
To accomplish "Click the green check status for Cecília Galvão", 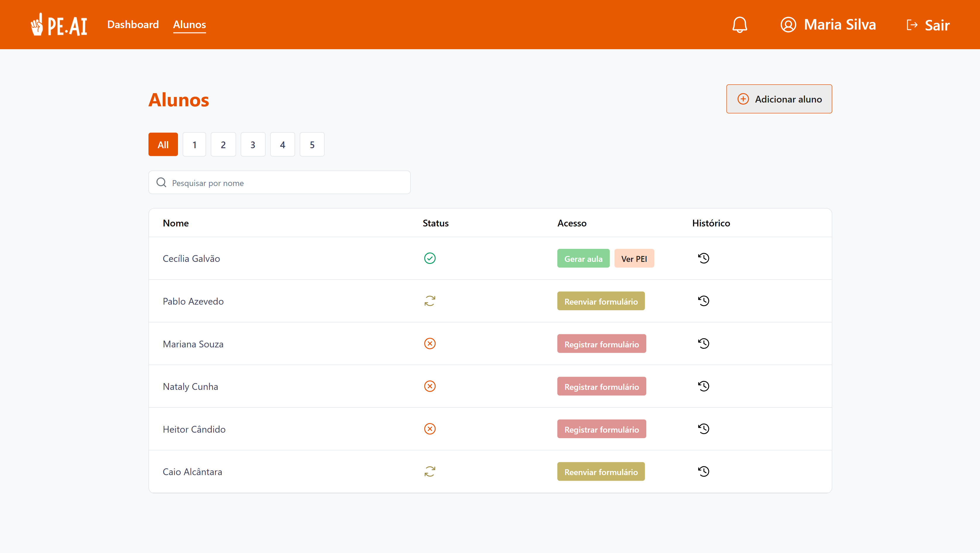I will coord(430,258).
